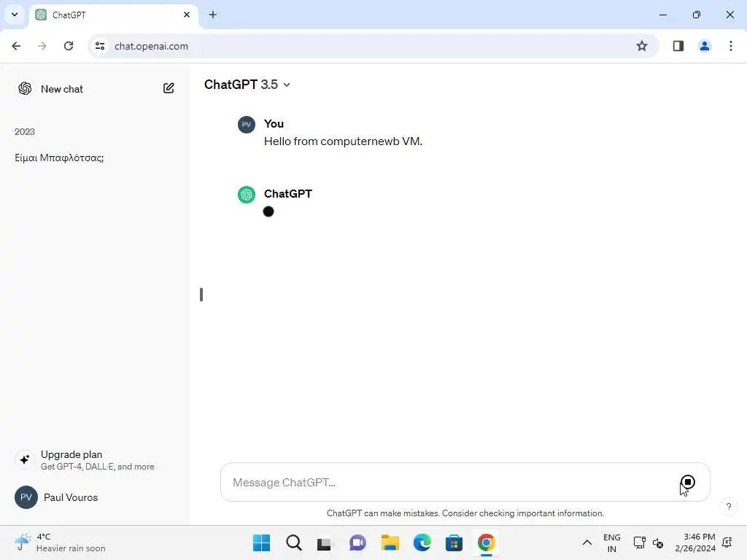The width and height of the screenshot is (747, 560).
Task: Click the PV avatar in the sidebar
Action: click(26, 497)
